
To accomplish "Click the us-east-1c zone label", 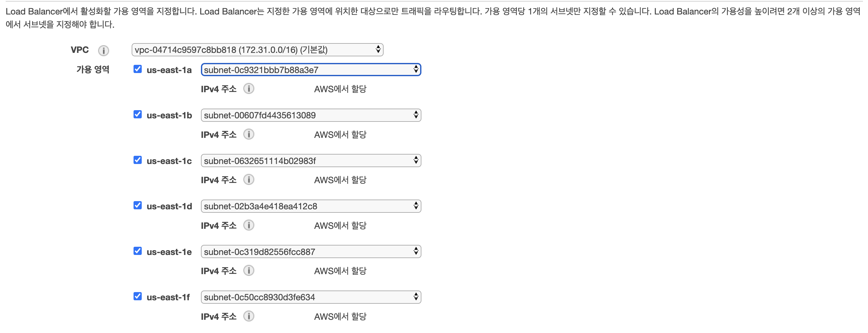I will pyautogui.click(x=169, y=161).
